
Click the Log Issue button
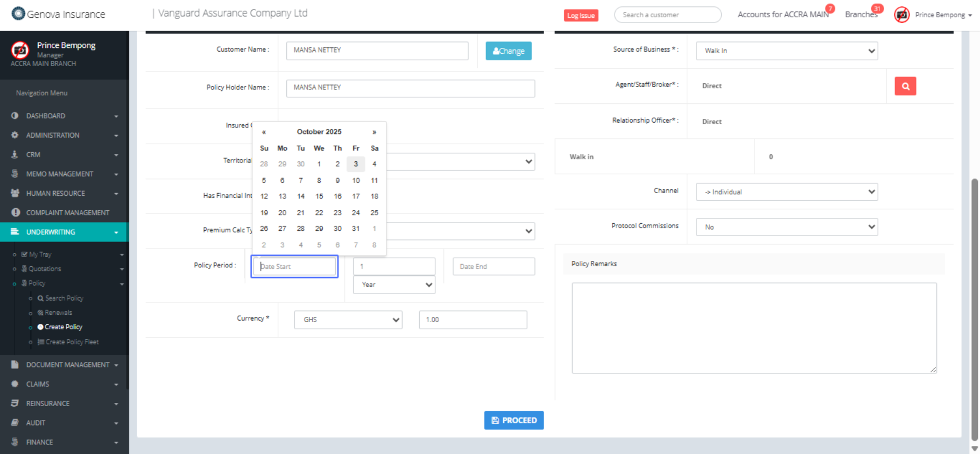click(581, 16)
